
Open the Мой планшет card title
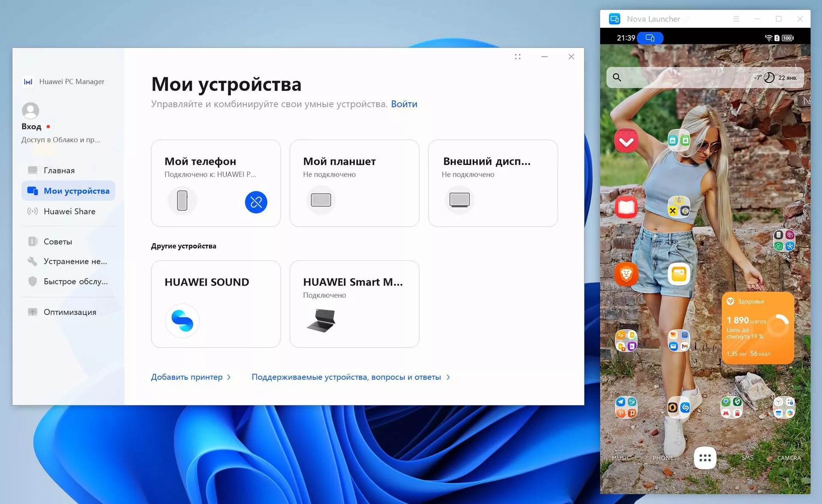point(339,161)
